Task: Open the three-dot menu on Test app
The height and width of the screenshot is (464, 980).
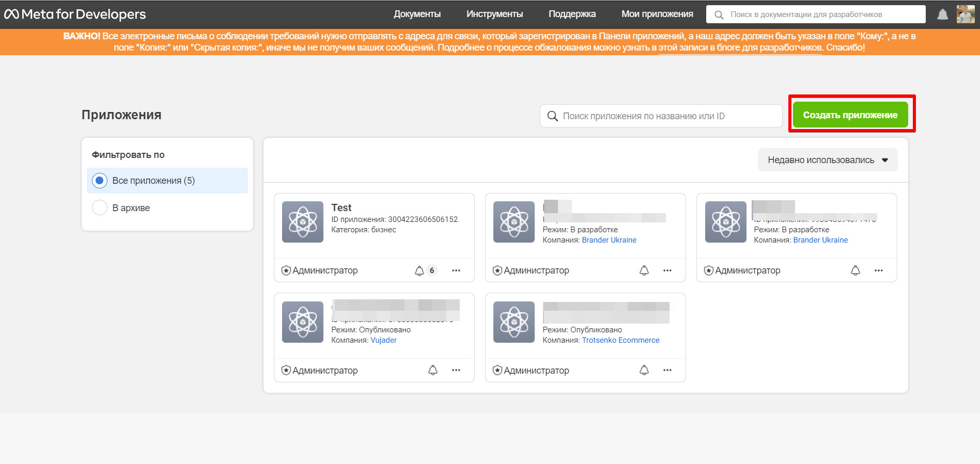Action: pos(456,270)
